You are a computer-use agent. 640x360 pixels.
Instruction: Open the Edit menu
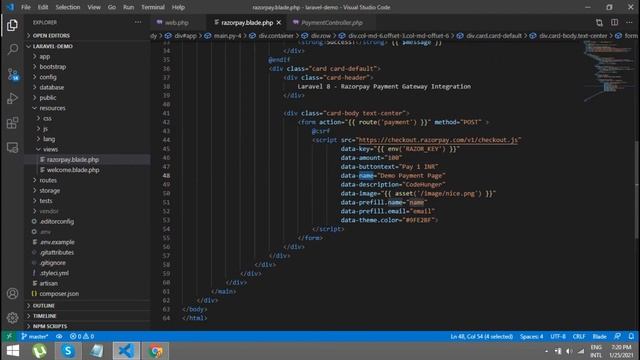43,7
